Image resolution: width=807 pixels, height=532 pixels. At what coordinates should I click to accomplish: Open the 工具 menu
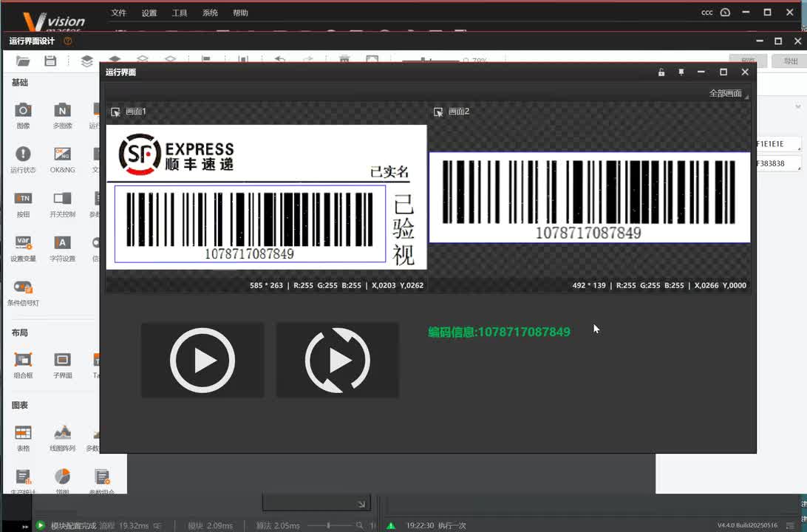point(180,13)
